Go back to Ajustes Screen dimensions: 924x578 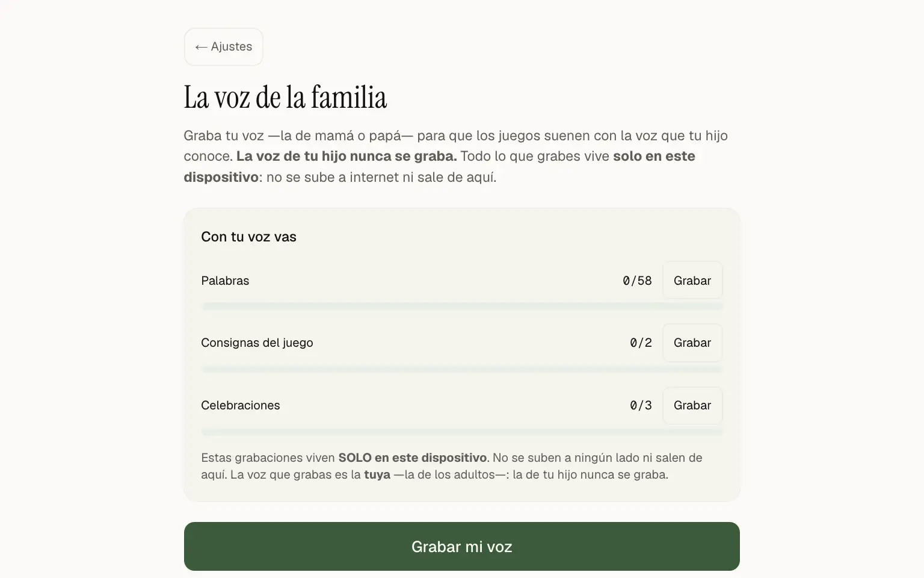[223, 47]
